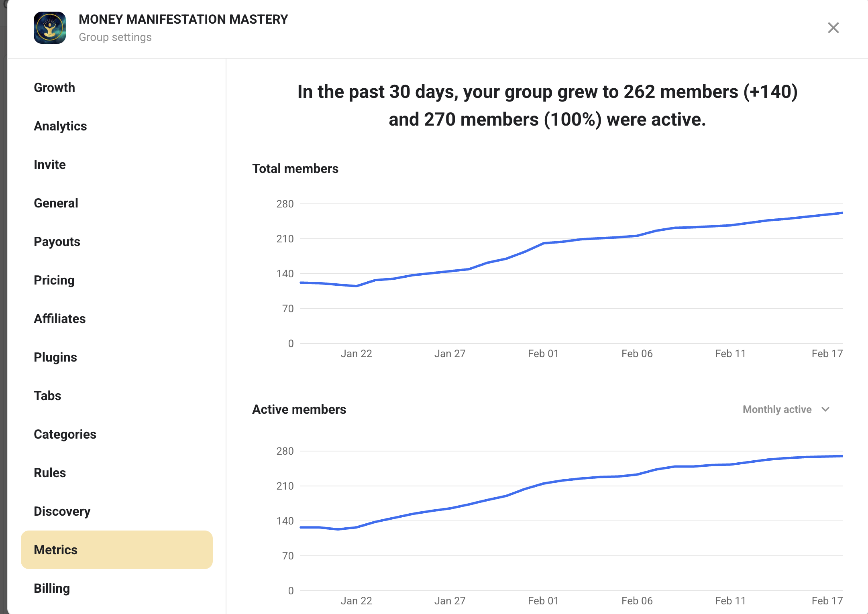Open the Billing section
This screenshot has height=614, width=868.
click(x=52, y=588)
